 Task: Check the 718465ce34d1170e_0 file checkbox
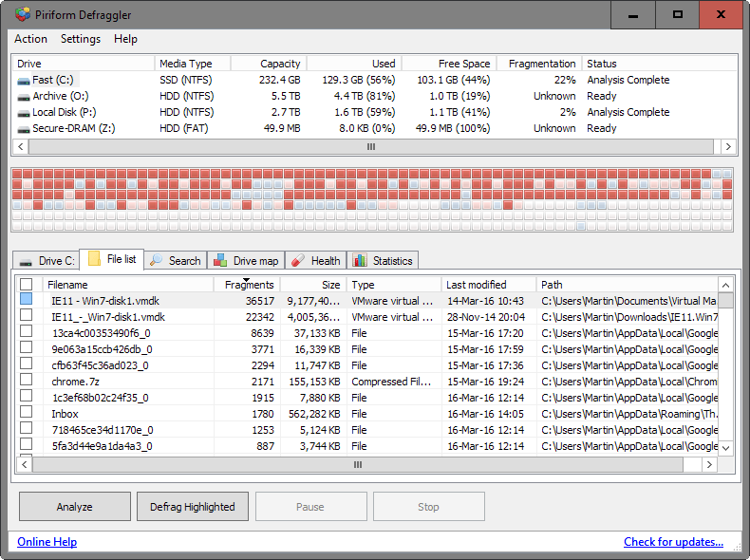26,427
